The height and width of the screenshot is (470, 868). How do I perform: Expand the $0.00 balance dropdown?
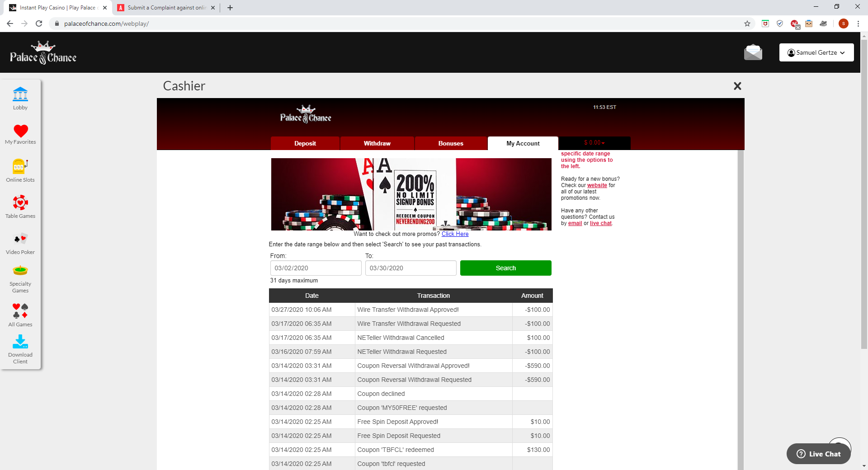pos(594,143)
